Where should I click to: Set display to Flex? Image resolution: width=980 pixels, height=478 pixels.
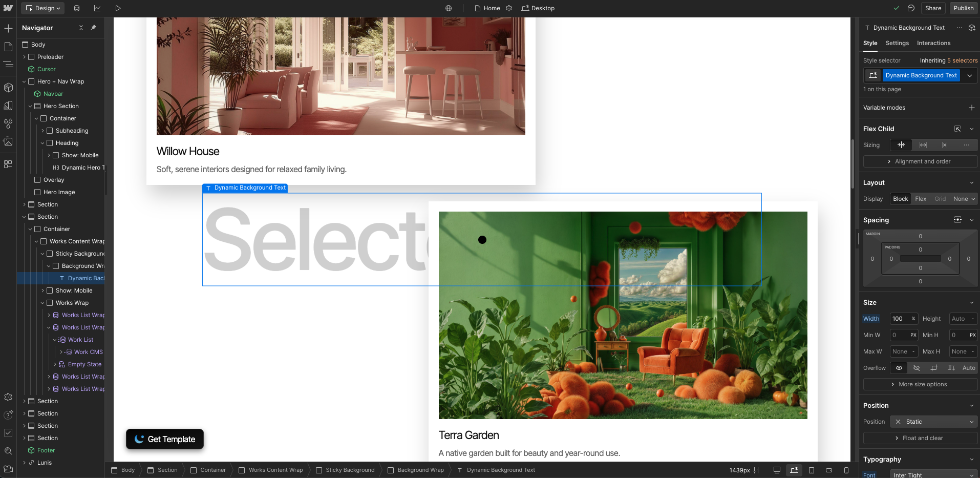point(921,199)
